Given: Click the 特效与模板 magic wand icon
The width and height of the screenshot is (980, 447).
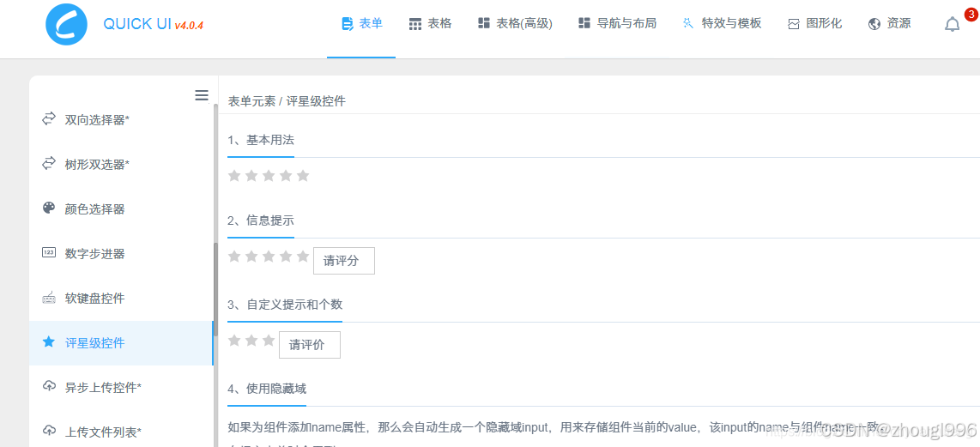Looking at the screenshot, I should click(x=689, y=24).
